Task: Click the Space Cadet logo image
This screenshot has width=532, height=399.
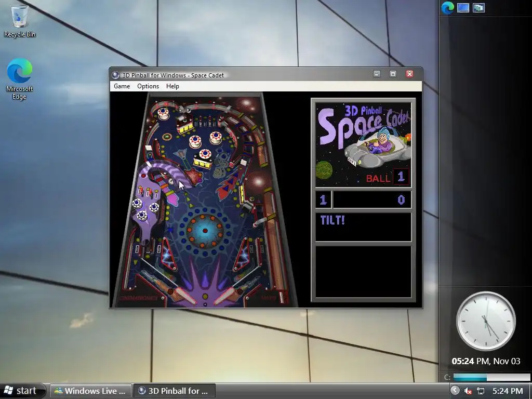Action: tap(363, 145)
